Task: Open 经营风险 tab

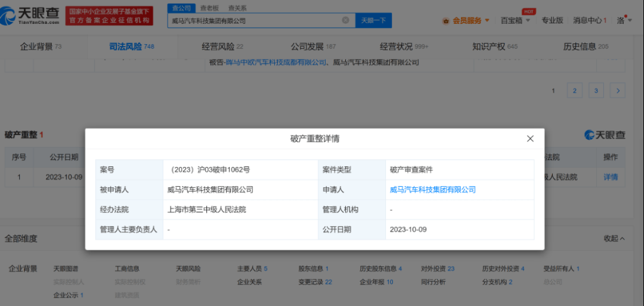Action: pyautogui.click(x=222, y=47)
